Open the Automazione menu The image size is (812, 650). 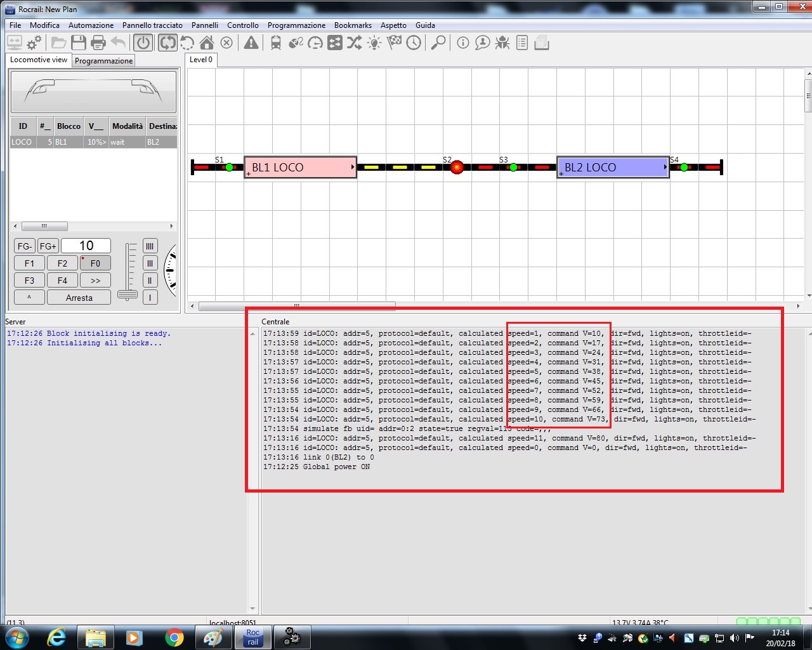pyautogui.click(x=91, y=25)
